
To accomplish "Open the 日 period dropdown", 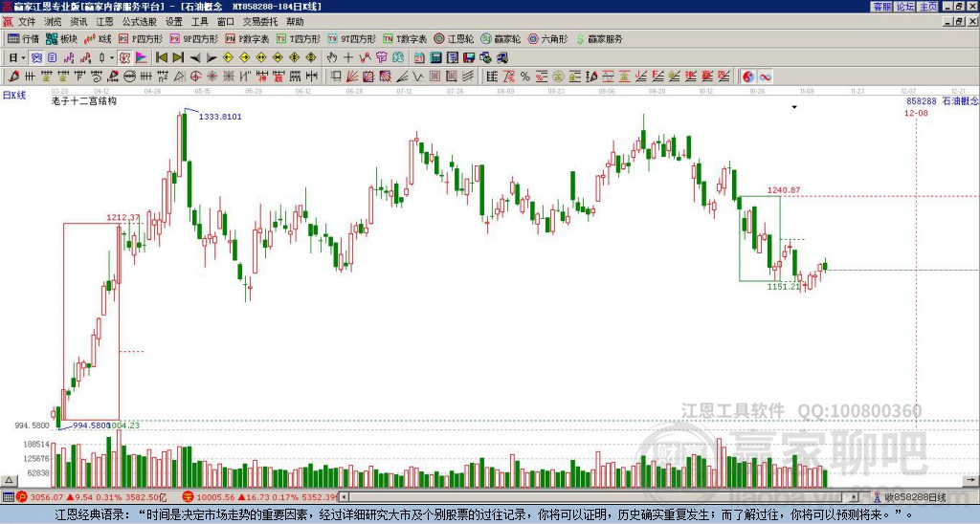I will 17,57.
